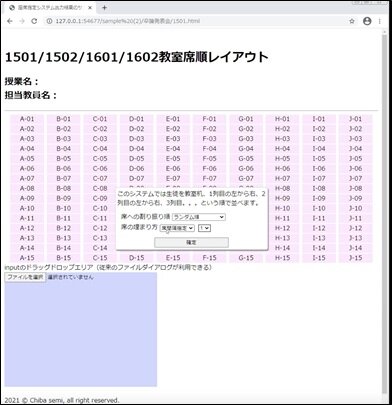Click the browser back arrow
The width and height of the screenshot is (392, 405).
[x=10, y=21]
